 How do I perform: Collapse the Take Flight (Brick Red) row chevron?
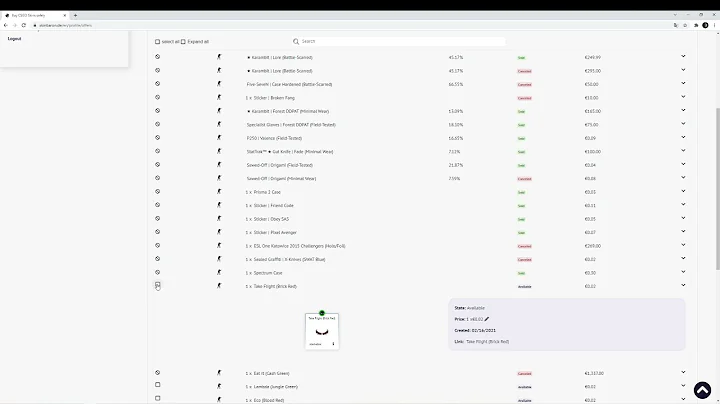point(683,285)
